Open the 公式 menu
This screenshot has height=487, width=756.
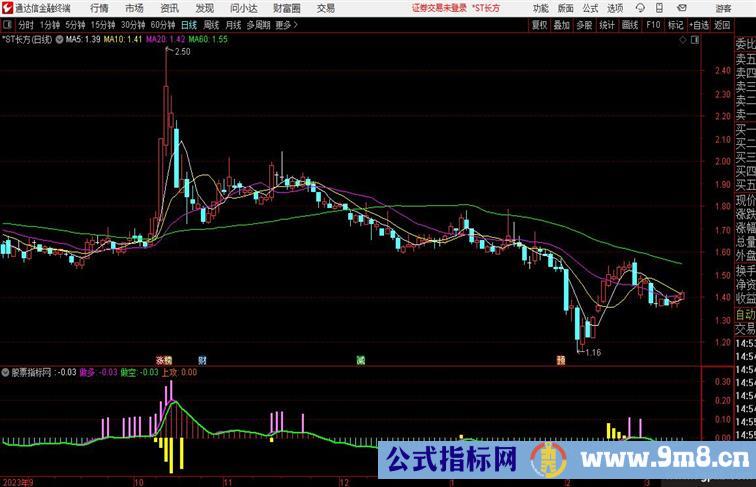point(592,8)
